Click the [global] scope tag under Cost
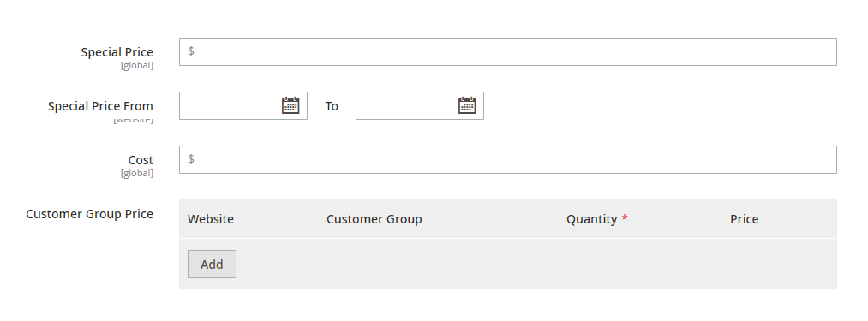Image resolution: width=868 pixels, height=321 pixels. tap(137, 173)
